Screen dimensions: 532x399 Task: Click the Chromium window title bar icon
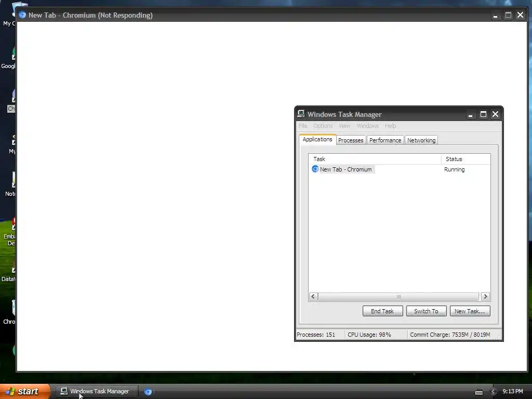[x=22, y=15]
